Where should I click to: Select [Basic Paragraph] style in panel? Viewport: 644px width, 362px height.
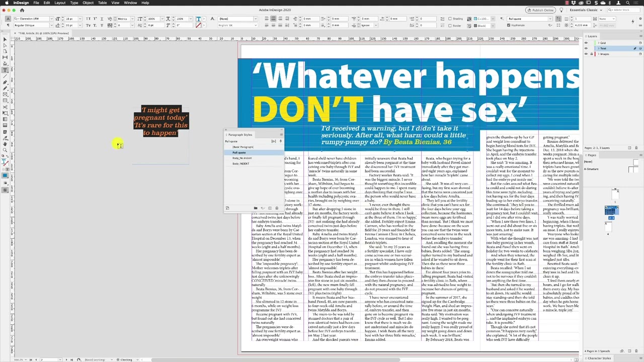tap(254, 147)
